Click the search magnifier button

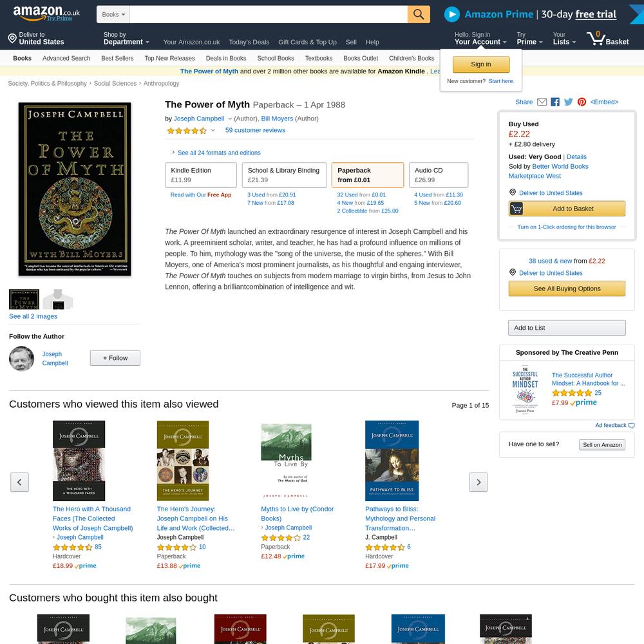coord(419,14)
